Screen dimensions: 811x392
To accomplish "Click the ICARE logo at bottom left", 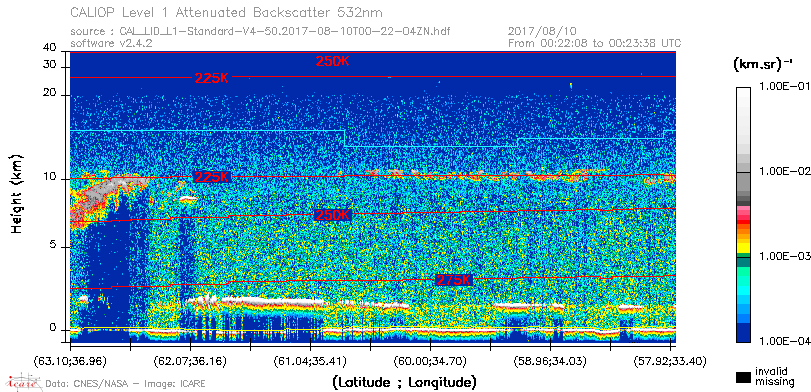I will point(24,382).
